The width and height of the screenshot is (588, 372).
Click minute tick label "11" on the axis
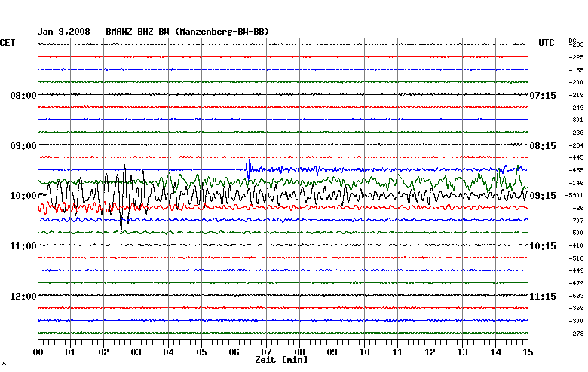tap(397, 352)
